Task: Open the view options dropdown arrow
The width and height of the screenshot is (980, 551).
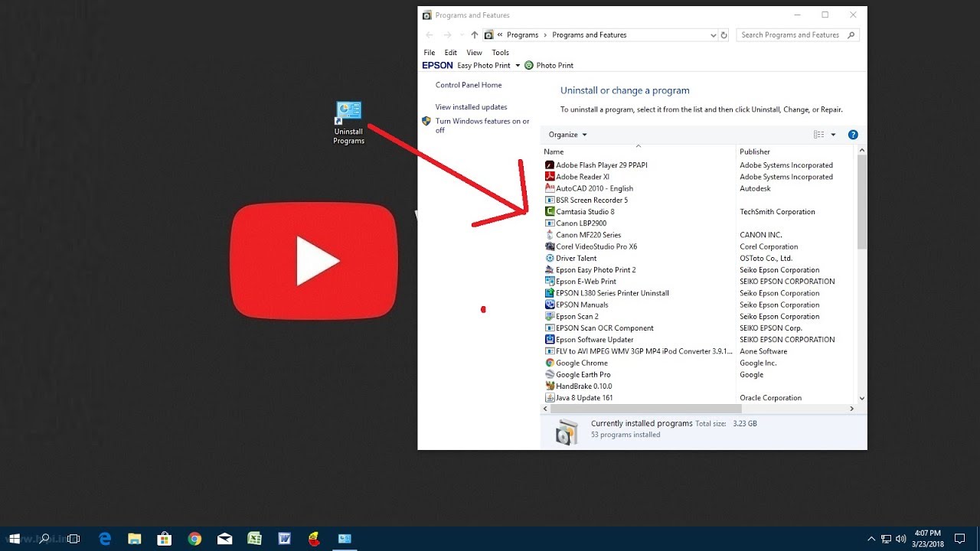Action: pos(834,135)
